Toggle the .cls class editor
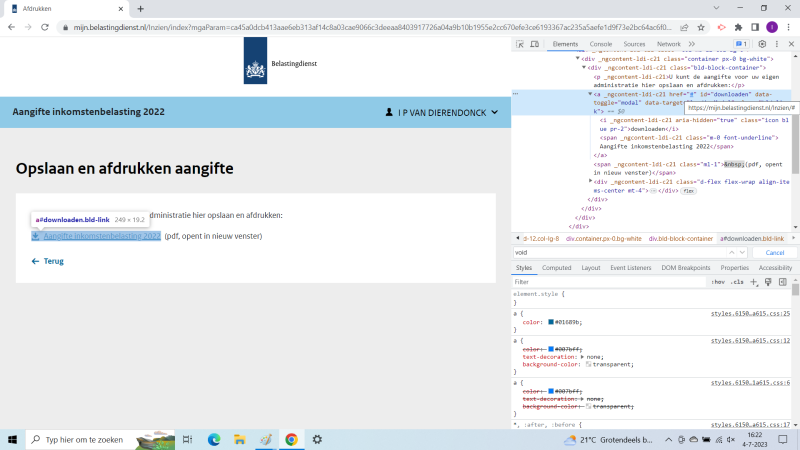Viewport: 800px width, 450px height. pos(737,282)
